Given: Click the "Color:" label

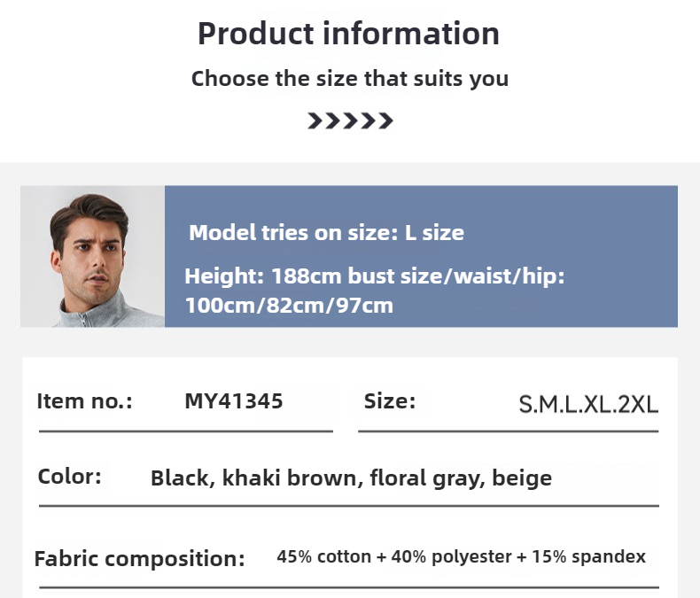Looking at the screenshot, I should (x=69, y=477).
